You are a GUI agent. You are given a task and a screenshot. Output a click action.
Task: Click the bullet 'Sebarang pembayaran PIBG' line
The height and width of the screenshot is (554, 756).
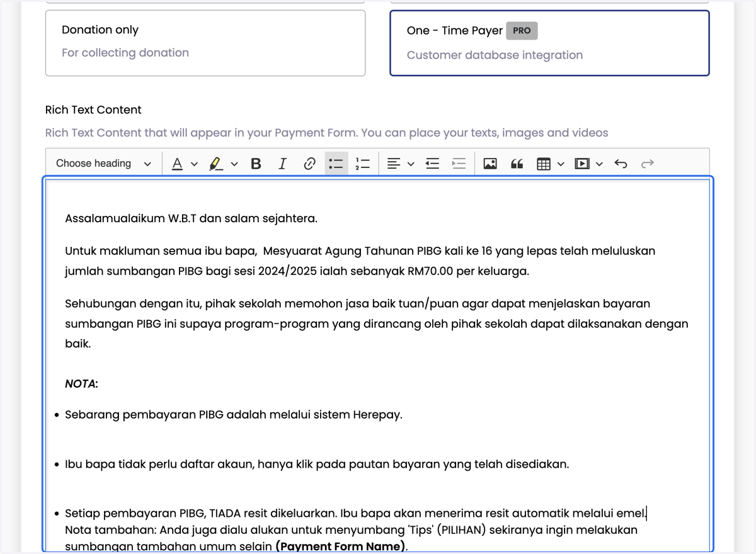[x=233, y=414]
